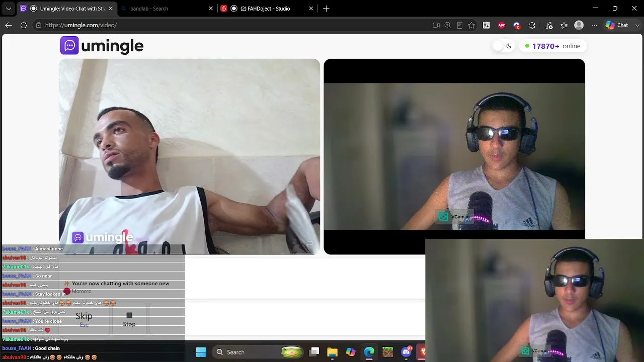
Task: Click the 17870+ online counter
Action: pos(552,46)
